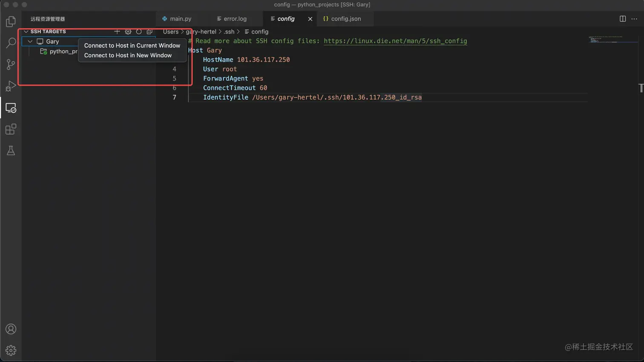644x362 pixels.
Task: Open the Testing flask icon
Action: (x=11, y=150)
